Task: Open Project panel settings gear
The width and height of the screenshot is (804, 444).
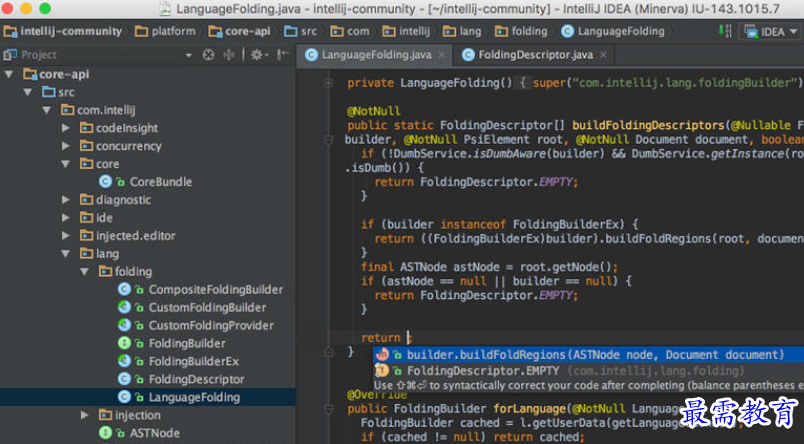Action: pyautogui.click(x=259, y=55)
